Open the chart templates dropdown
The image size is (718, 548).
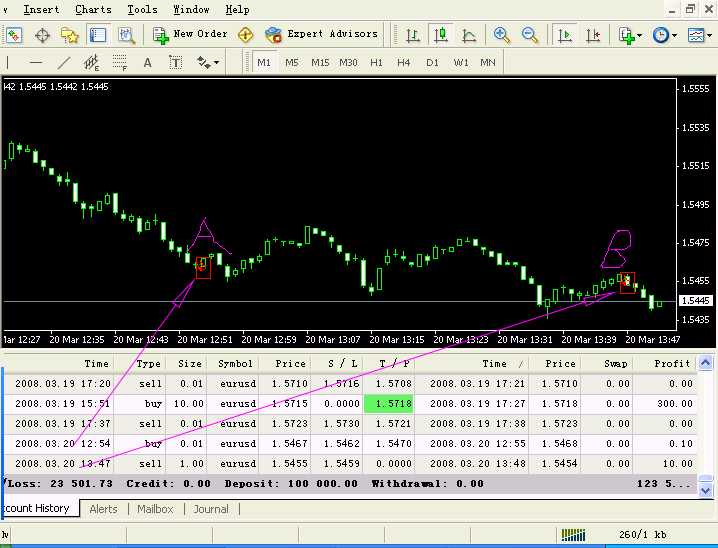(x=698, y=34)
